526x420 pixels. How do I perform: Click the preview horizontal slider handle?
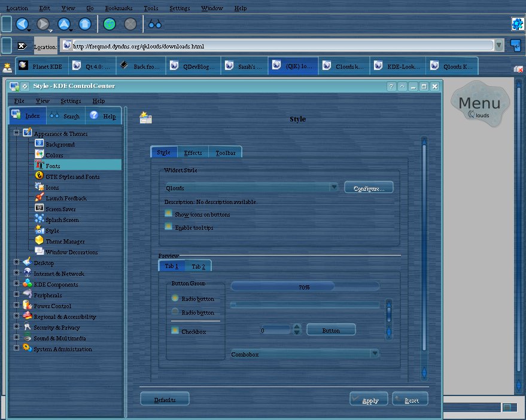pos(233,305)
